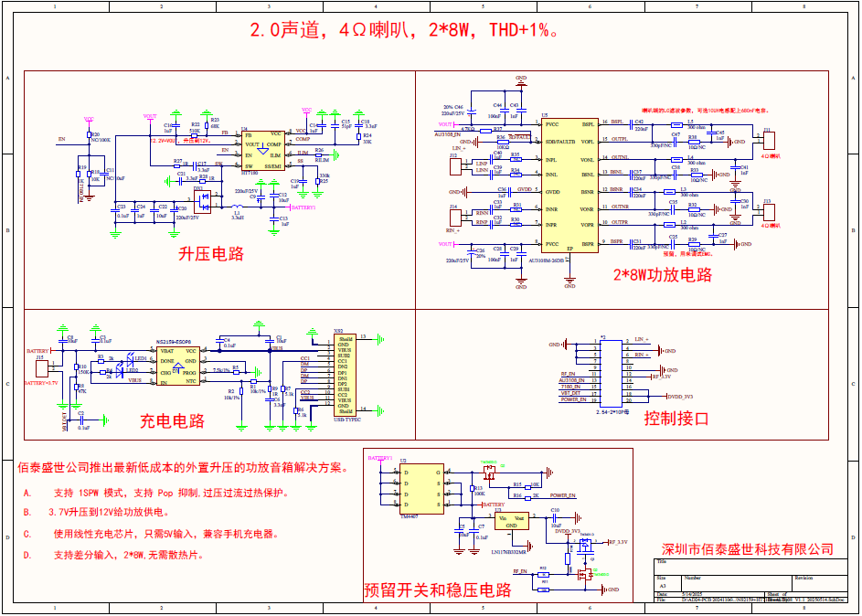This screenshot has height=616, width=862.
Task: Select the 2*8W功放电路 section title
Action: (x=662, y=274)
